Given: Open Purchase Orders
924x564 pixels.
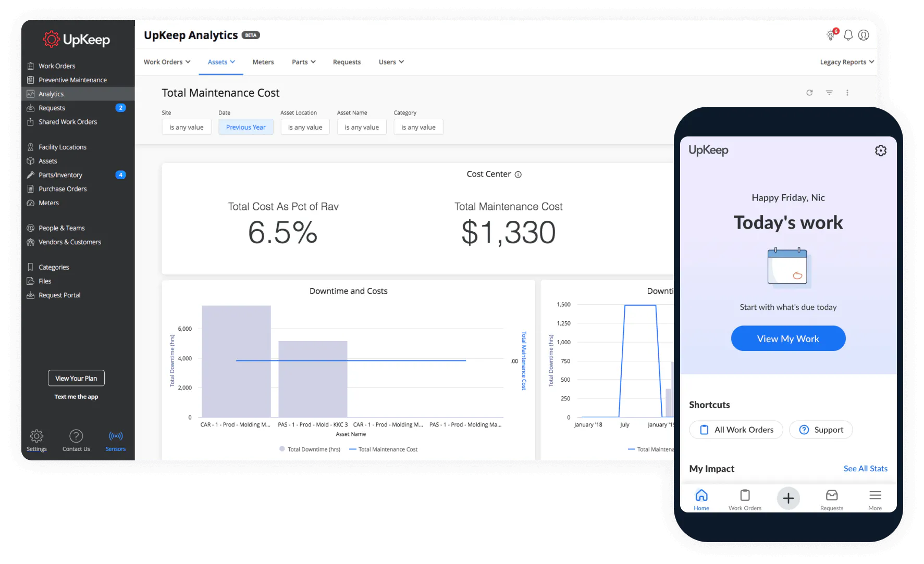Looking at the screenshot, I should coord(77,189).
